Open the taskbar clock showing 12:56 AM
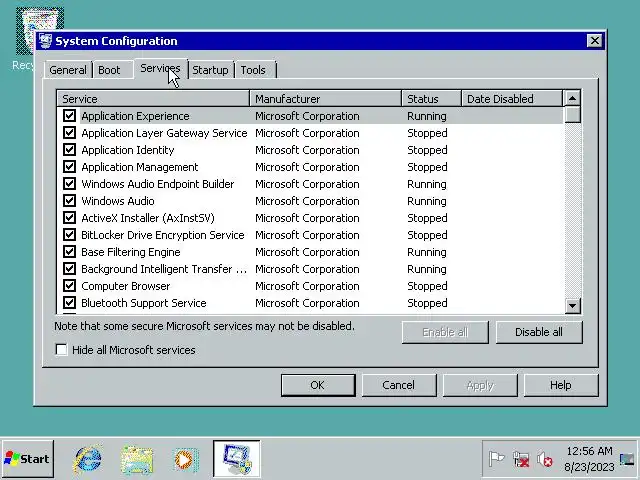The width and height of the screenshot is (640, 480). (x=589, y=459)
